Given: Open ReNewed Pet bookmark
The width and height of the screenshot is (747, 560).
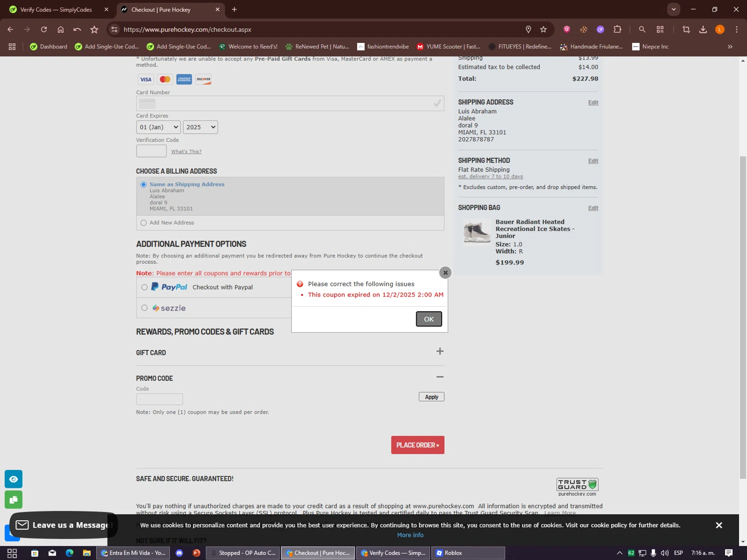Looking at the screenshot, I should pos(317,47).
